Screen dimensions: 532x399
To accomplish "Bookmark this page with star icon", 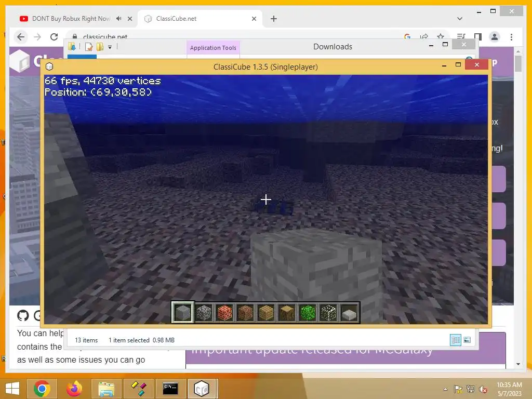I will [441, 36].
